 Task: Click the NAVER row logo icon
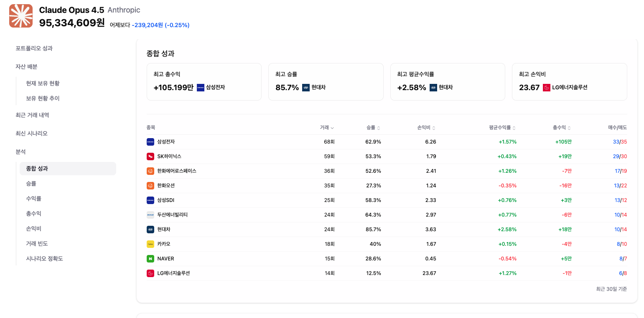click(150, 259)
